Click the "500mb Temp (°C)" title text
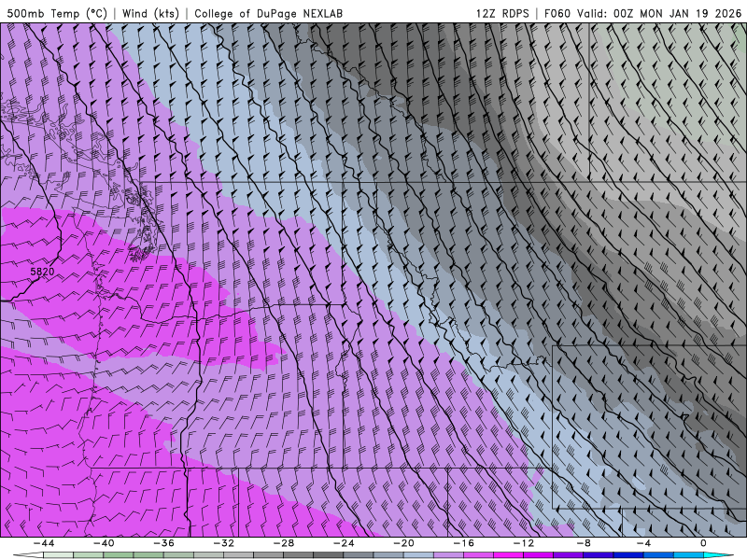The image size is (747, 560). [57, 13]
